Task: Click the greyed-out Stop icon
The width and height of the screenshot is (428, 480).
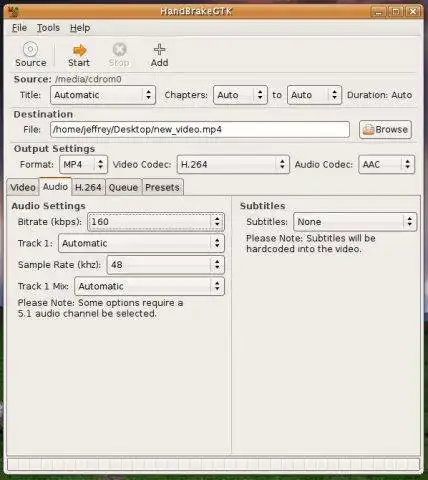Action: pos(119,49)
